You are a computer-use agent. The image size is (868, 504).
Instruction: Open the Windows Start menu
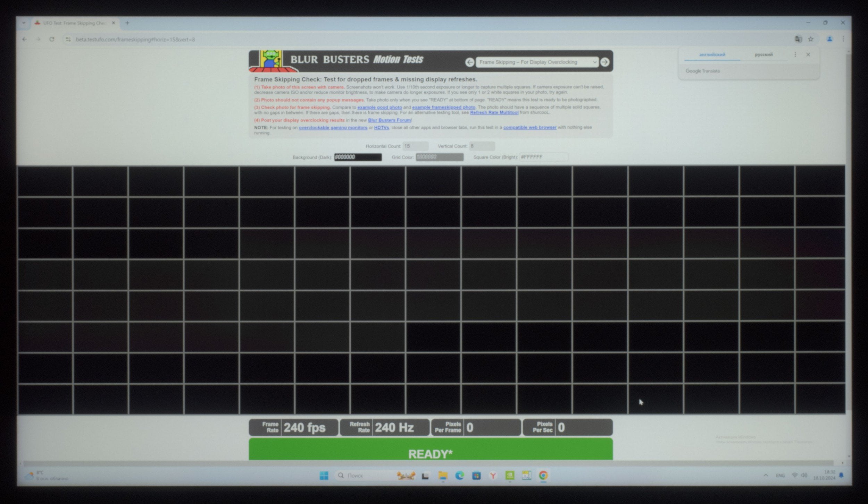324,476
